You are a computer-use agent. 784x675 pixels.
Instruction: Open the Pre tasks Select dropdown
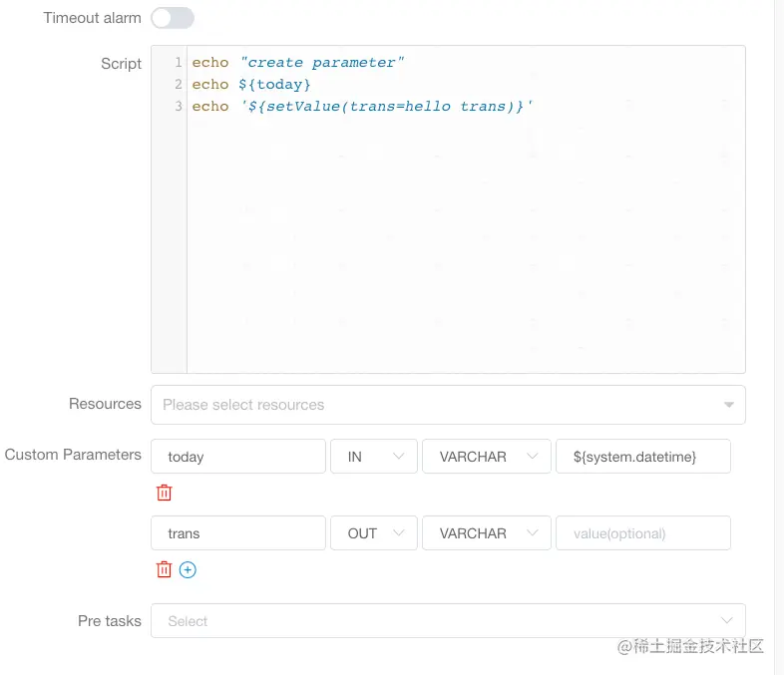coord(448,620)
